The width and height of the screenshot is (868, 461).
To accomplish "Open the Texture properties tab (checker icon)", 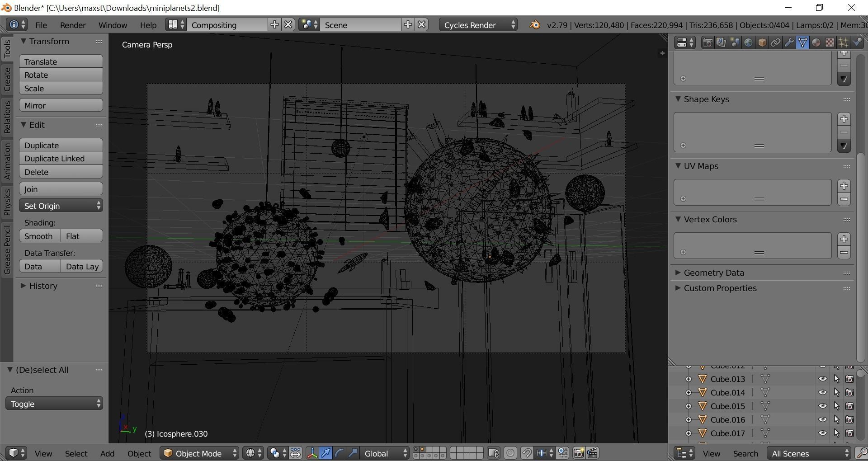I will [830, 42].
